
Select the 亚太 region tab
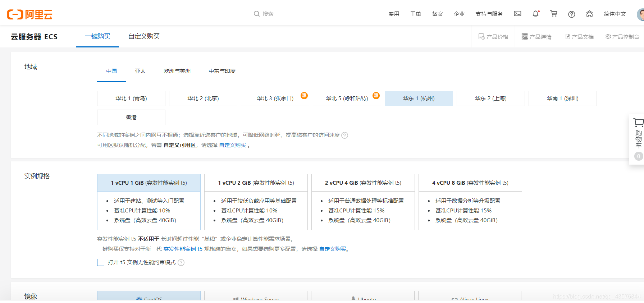pos(140,71)
